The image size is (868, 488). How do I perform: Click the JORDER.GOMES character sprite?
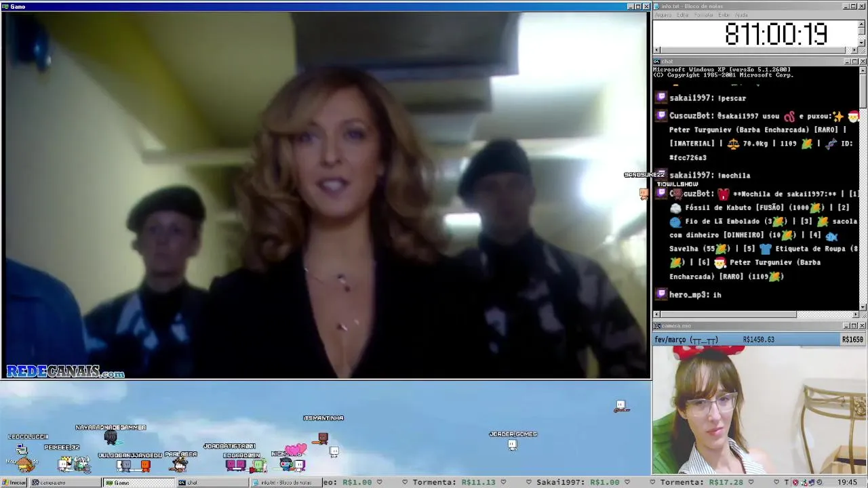512,445
